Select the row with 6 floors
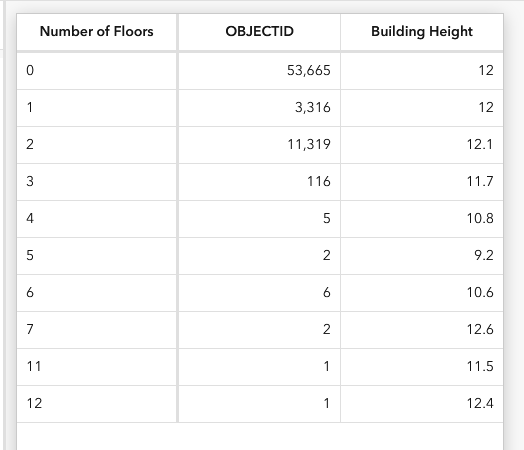This screenshot has width=524, height=450. (x=260, y=293)
